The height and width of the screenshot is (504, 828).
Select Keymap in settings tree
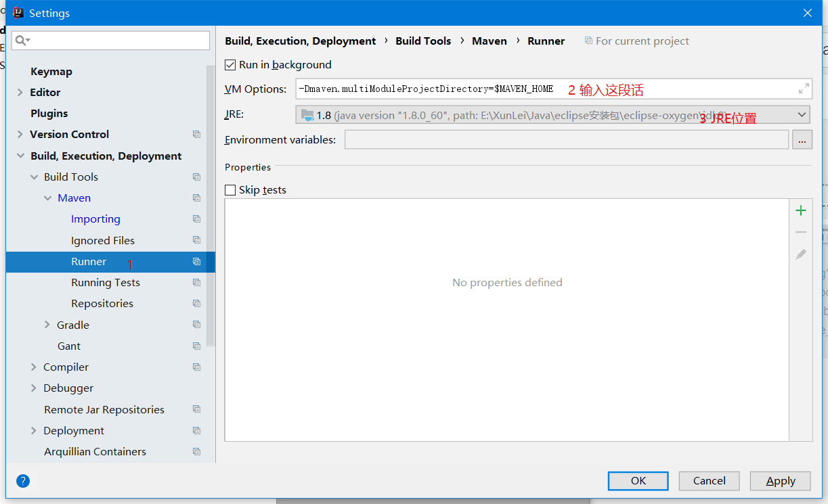click(x=51, y=72)
